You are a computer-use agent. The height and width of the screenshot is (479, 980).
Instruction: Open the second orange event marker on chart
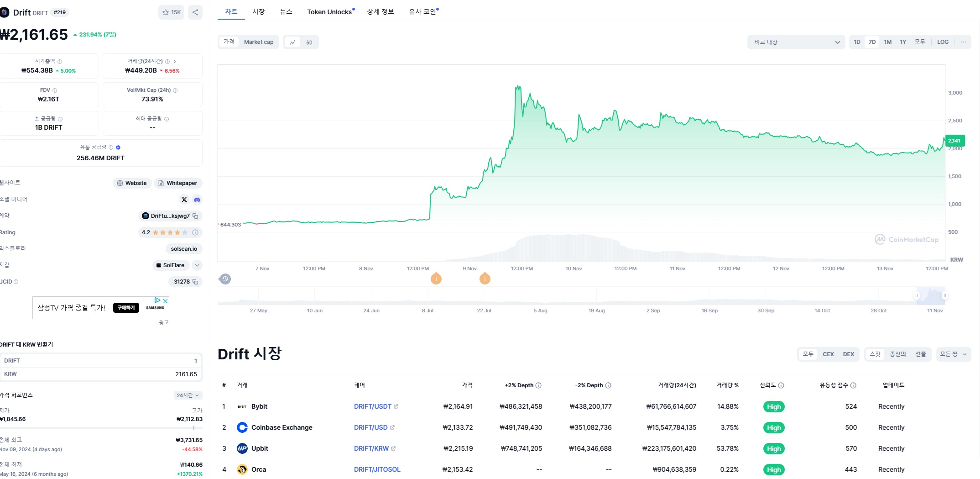click(485, 278)
